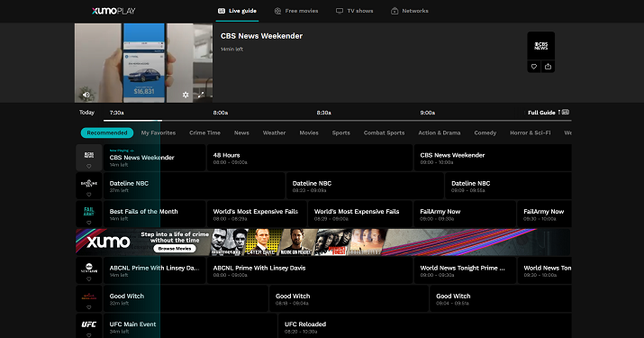
Task: Open 48 Hours program at 08:00
Action: click(x=310, y=158)
